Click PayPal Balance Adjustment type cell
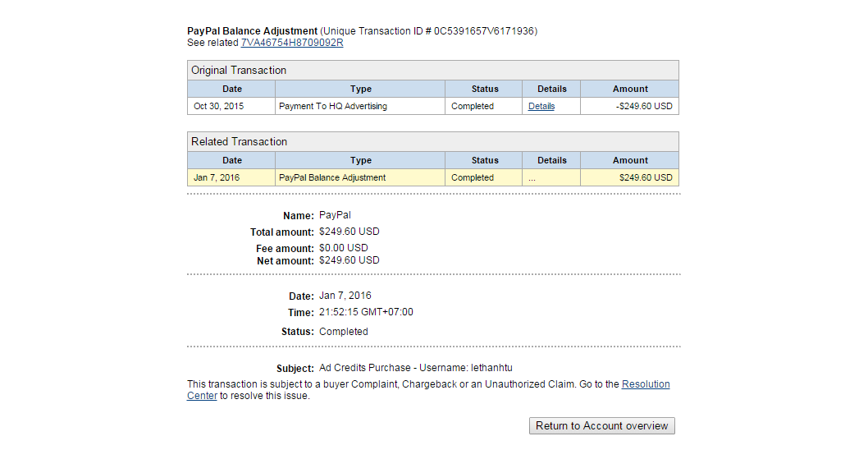Viewport: 868px width, 450px height. click(360, 177)
